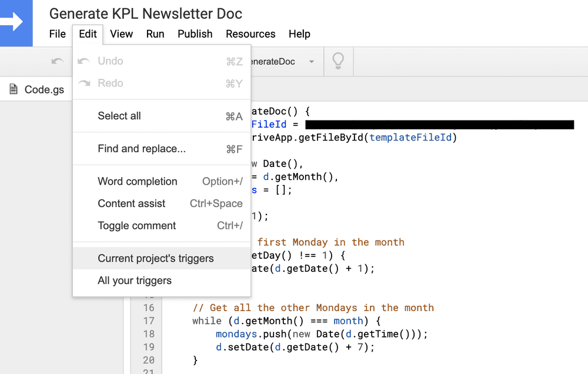This screenshot has width=588, height=374.
Task: Open the File menu
Action: click(x=57, y=34)
